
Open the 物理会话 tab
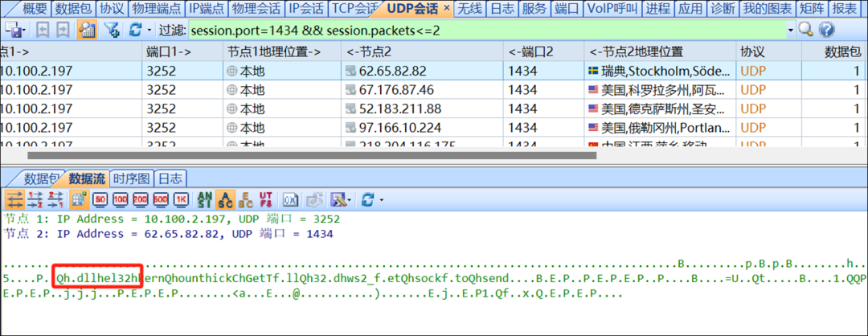pos(256,8)
